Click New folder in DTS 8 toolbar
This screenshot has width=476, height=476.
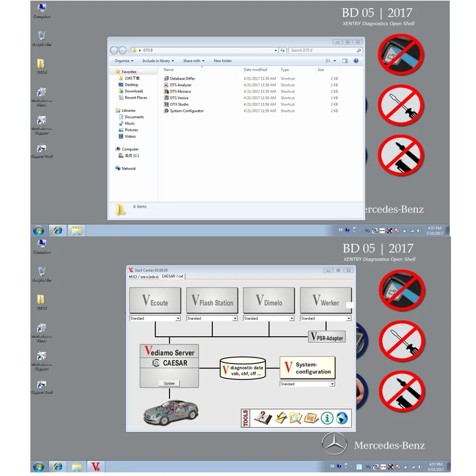[x=223, y=61]
